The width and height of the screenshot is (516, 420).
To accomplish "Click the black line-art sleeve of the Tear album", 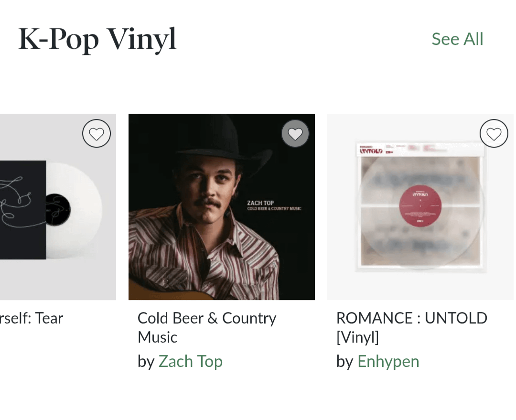I will click(21, 209).
